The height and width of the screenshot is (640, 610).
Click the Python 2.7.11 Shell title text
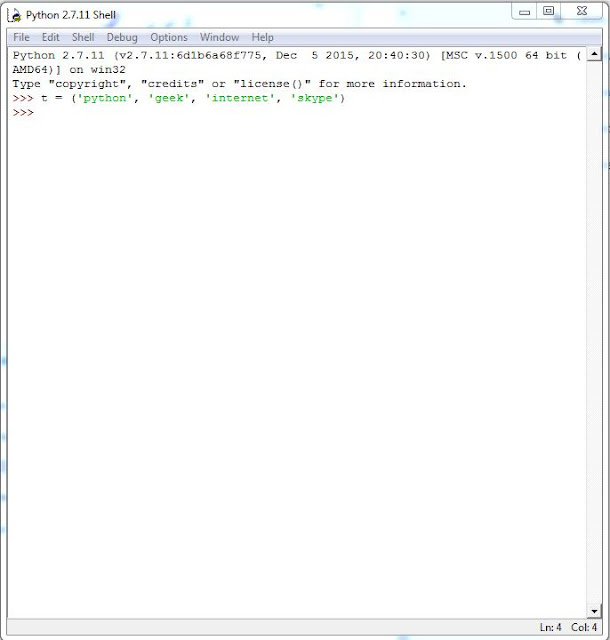pos(71,15)
